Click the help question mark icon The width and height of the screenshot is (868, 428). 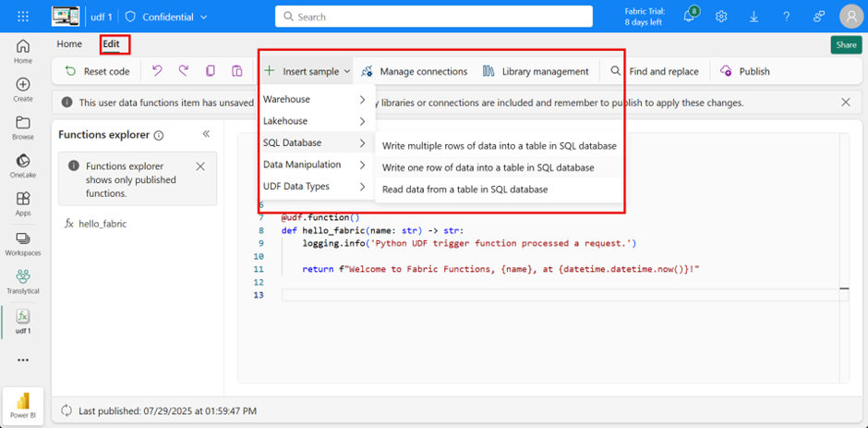coord(786,17)
